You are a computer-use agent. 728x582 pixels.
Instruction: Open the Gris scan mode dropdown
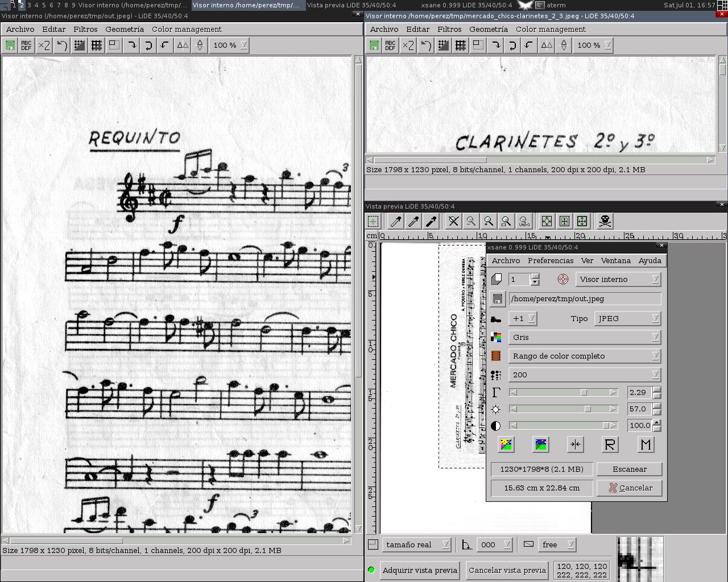pyautogui.click(x=585, y=337)
